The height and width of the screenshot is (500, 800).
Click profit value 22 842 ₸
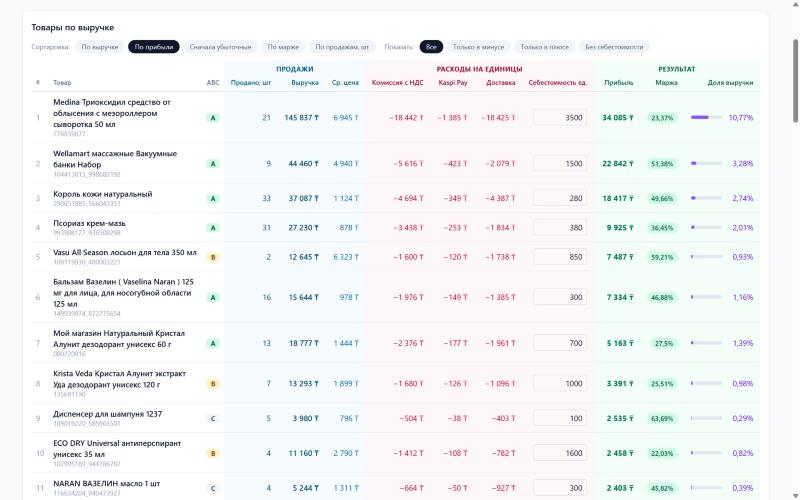coord(618,164)
